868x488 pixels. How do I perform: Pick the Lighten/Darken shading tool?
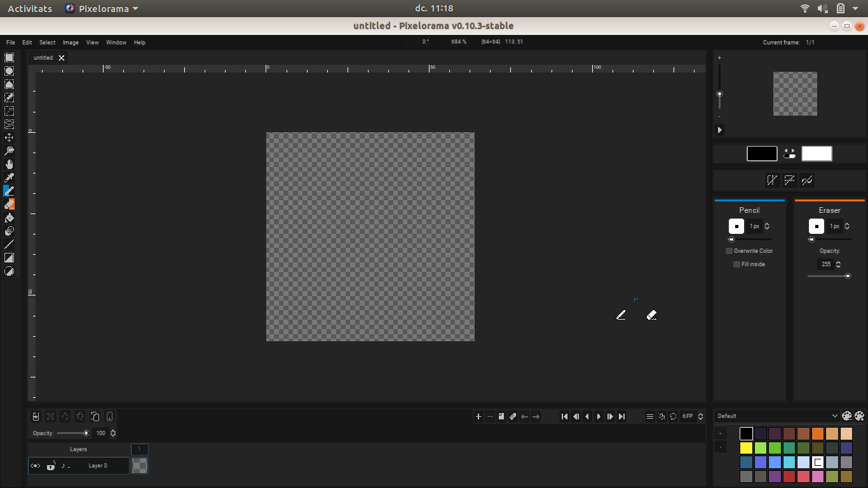click(9, 231)
